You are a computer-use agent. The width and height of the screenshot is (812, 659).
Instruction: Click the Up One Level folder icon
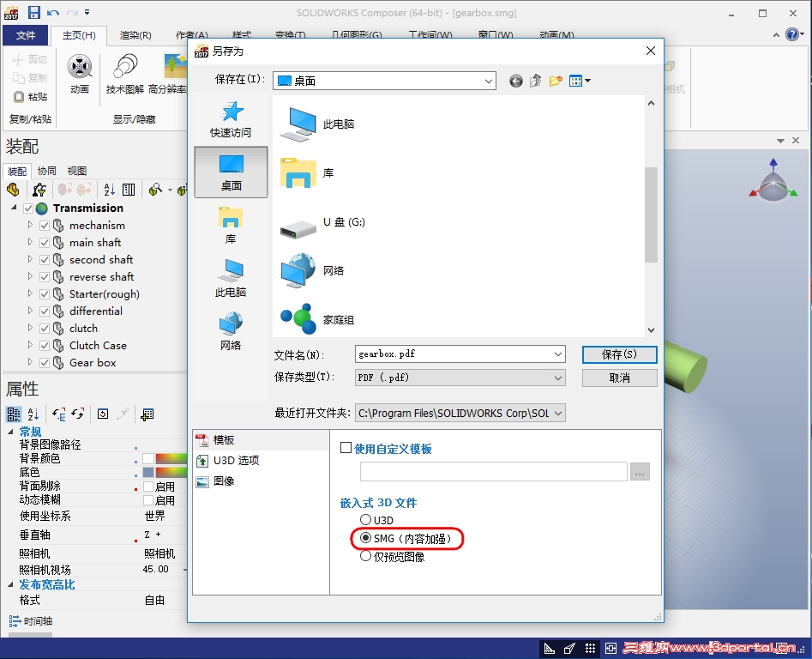click(x=535, y=81)
